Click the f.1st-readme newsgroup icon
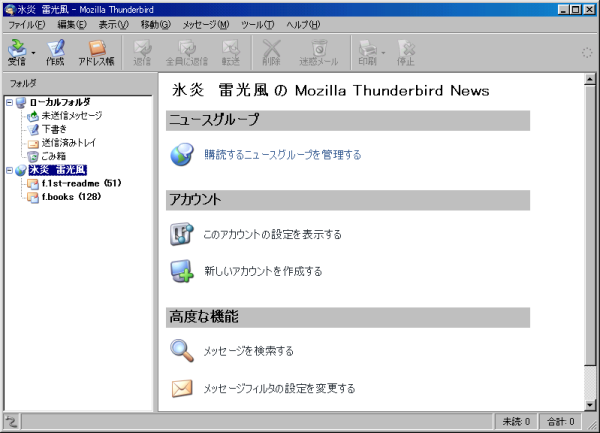600x433 pixels. 33,184
